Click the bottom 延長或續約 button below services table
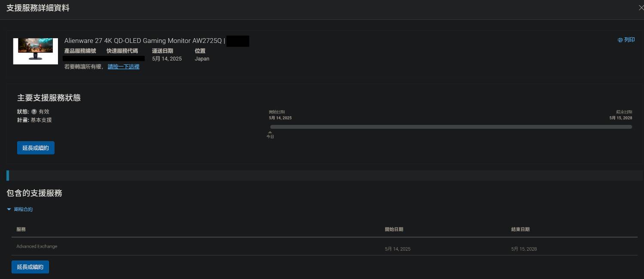644x279 pixels. pos(30,267)
